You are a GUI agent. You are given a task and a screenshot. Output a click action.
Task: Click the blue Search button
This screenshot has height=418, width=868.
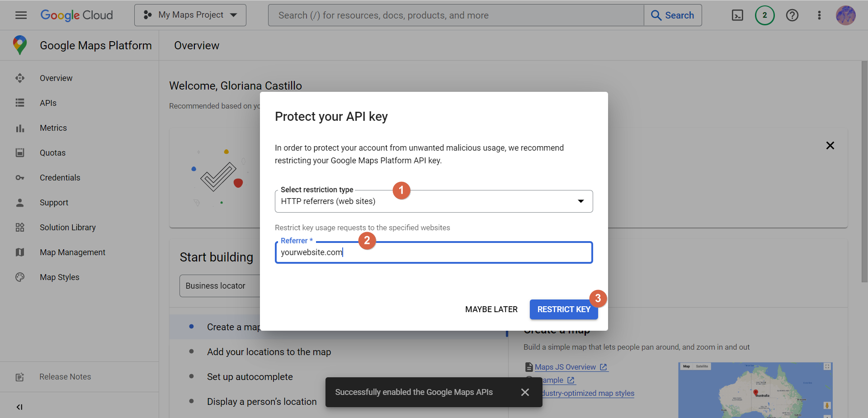[673, 15]
